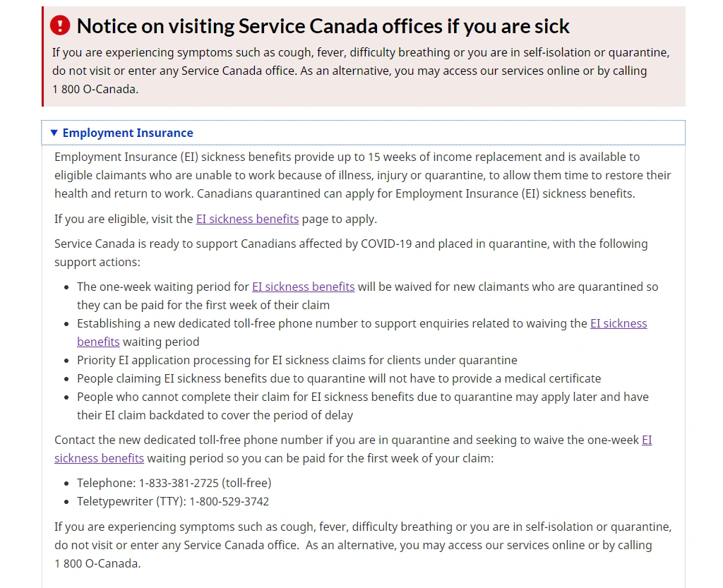Open EI sickness benefits link in one-week waiting bullet
This screenshot has height=588, width=723.
tap(303, 287)
